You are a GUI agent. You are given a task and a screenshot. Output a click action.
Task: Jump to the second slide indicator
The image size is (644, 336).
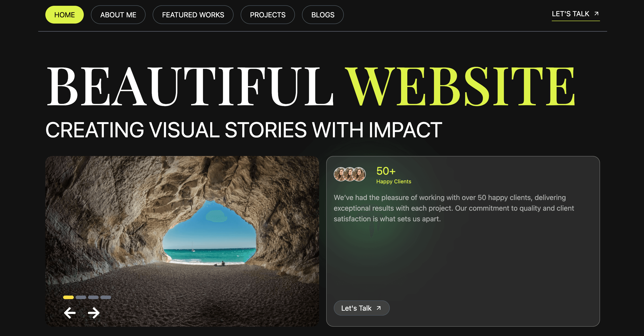point(81,297)
